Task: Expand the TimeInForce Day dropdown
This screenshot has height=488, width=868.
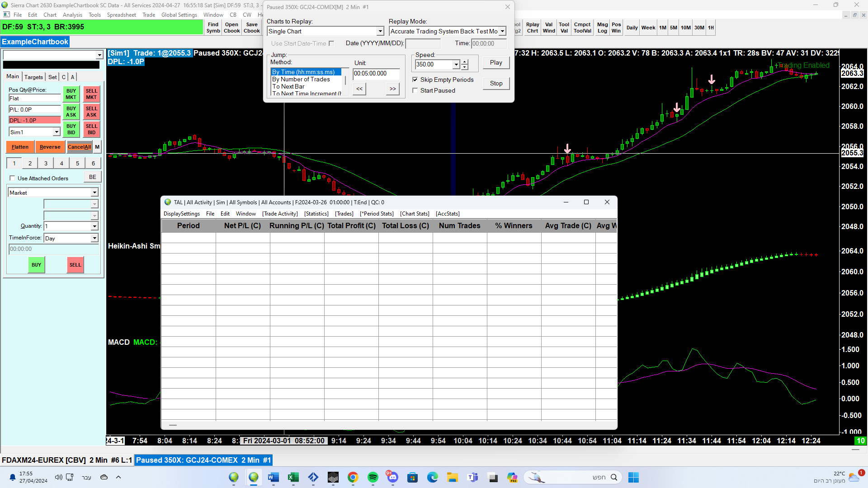Action: (94, 238)
